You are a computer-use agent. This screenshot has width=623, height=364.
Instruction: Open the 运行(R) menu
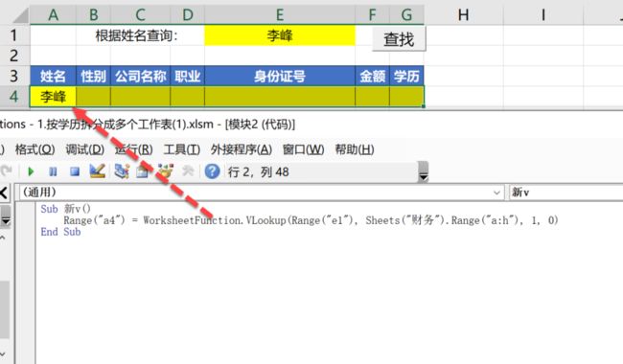[133, 149]
